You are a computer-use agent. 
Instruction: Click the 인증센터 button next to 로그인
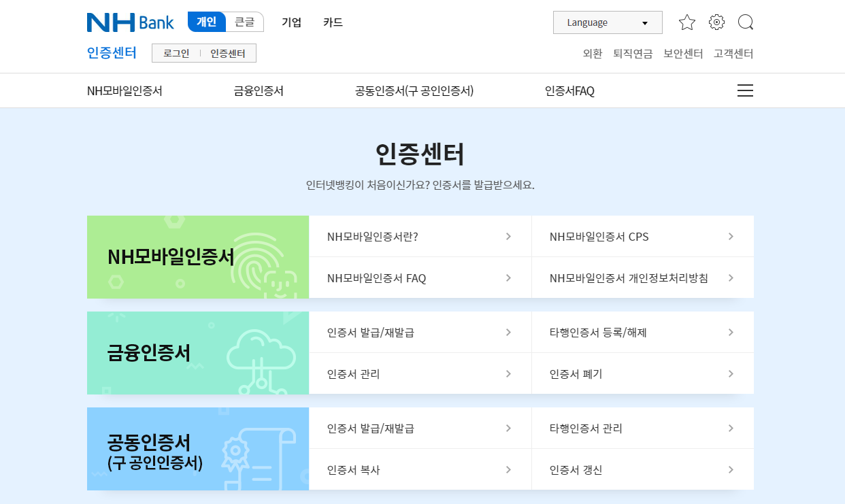tap(228, 53)
